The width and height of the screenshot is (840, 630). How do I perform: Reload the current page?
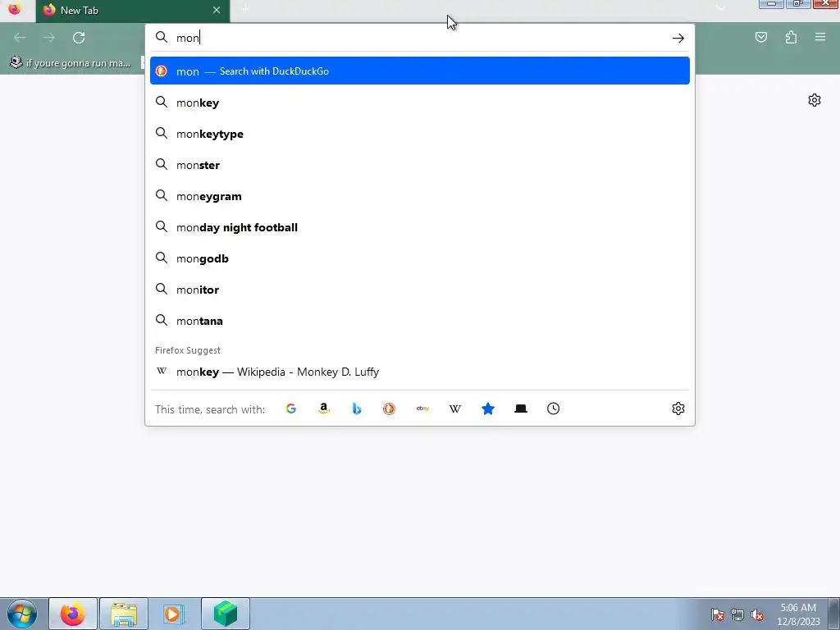click(79, 38)
